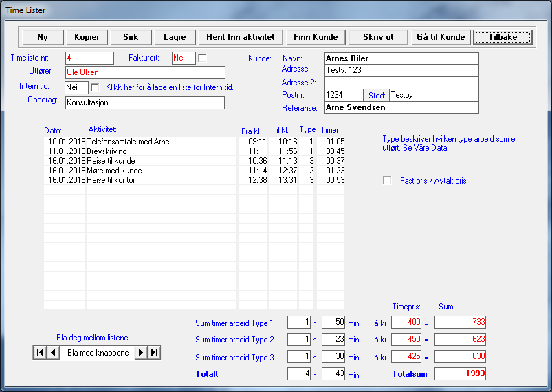Screen dimensions: 552x392
Task: Click the Sted field Testby
Action: coord(434,95)
